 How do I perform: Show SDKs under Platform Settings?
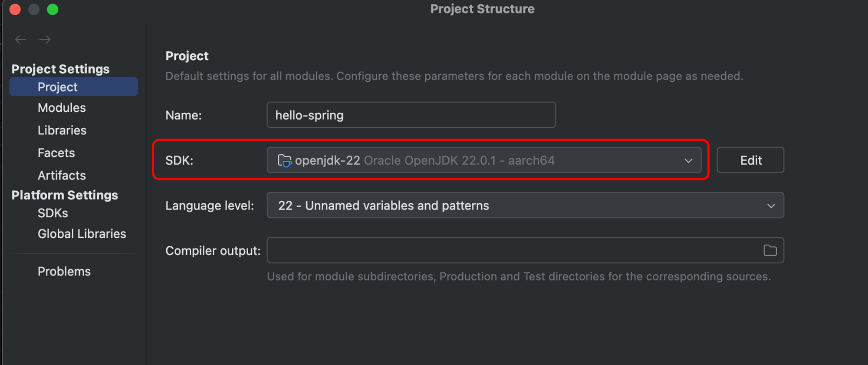pyautogui.click(x=53, y=213)
